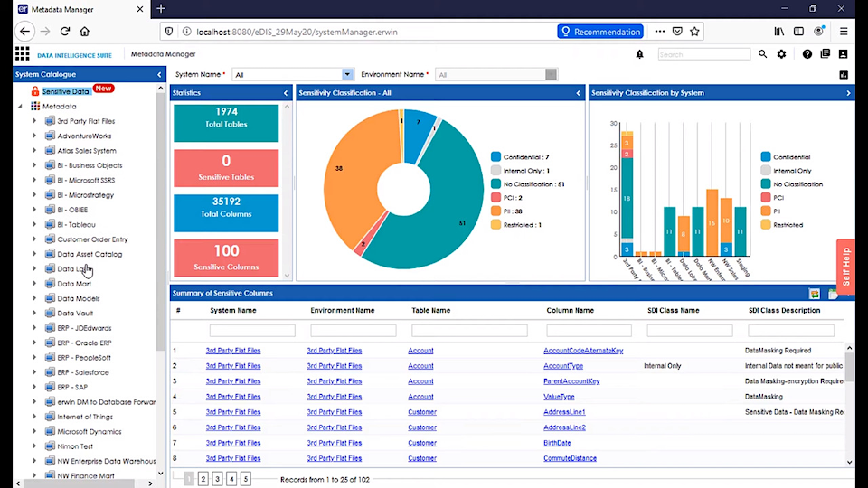868x488 pixels.
Task: Click the notifications bell icon
Action: click(x=640, y=54)
